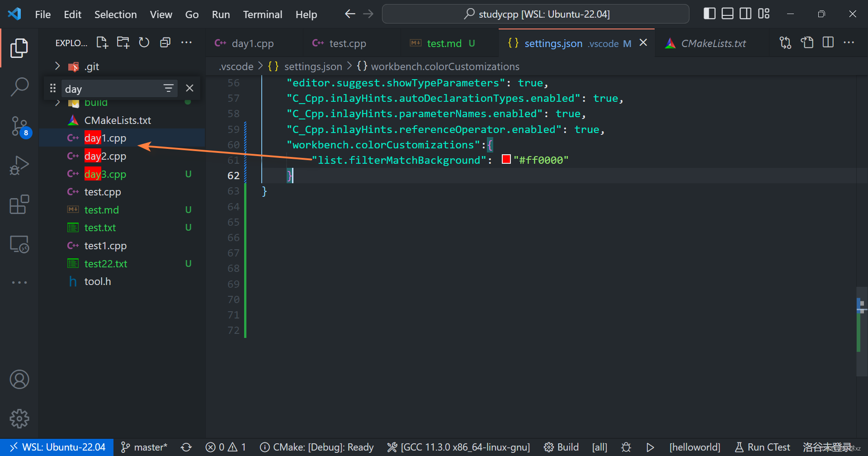Open Accounts menu in activity bar
The image size is (868, 456).
[19, 380]
